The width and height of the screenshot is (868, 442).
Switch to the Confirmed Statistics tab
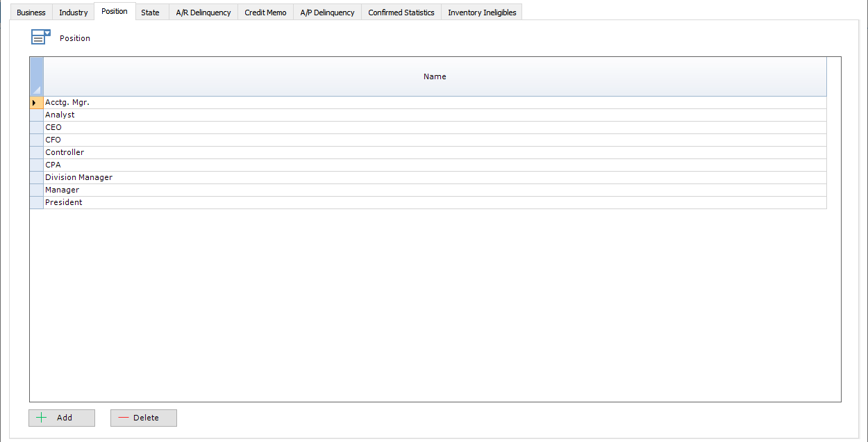pyautogui.click(x=401, y=12)
